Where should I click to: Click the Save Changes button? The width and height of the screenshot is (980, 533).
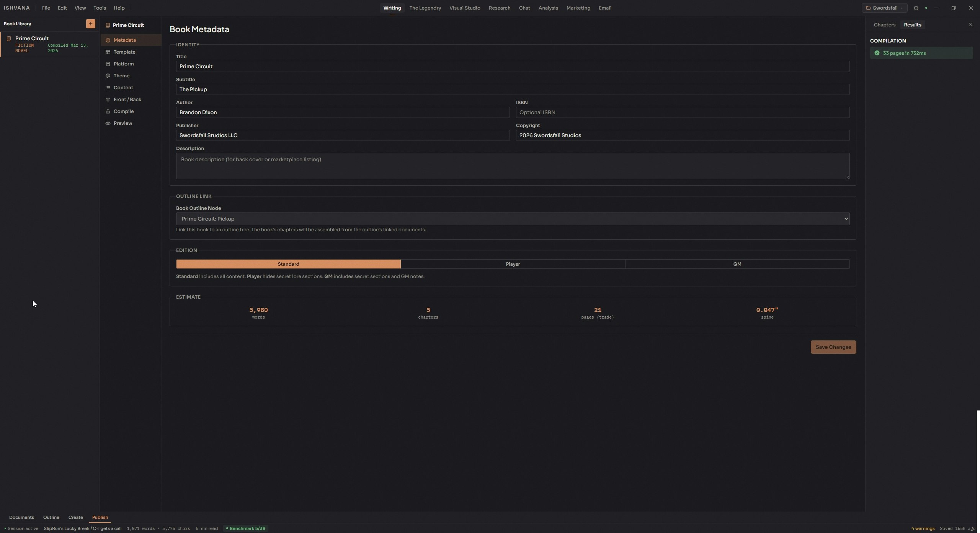[x=833, y=347]
